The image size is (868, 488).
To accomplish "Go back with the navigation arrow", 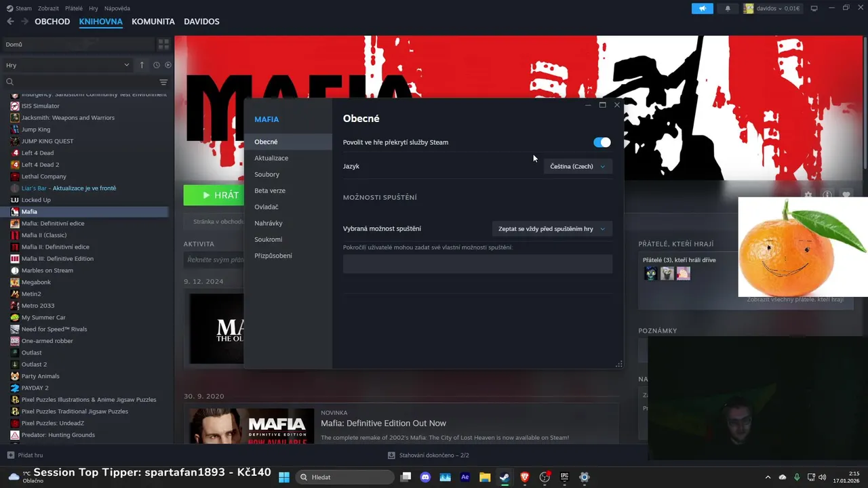I will (x=10, y=22).
